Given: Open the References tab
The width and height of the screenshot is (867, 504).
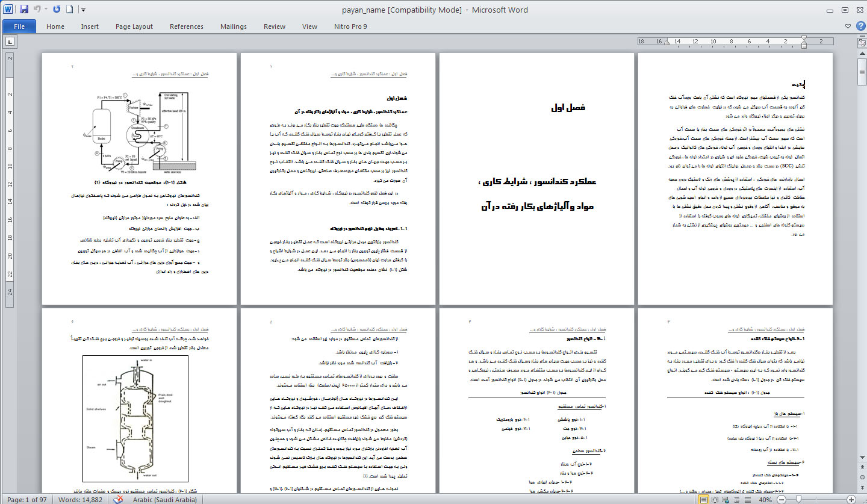Looking at the screenshot, I should (x=186, y=26).
